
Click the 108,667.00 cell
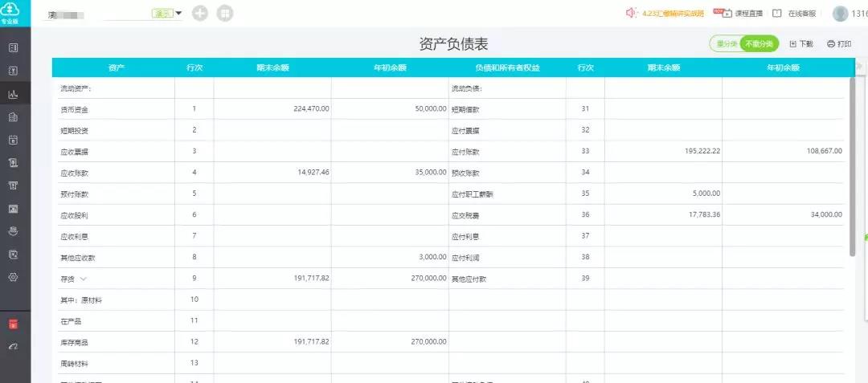825,151
